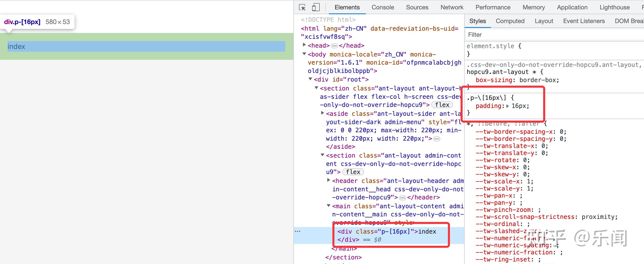
Task: Click the styles Filter input field
Action: pyautogui.click(x=475, y=34)
